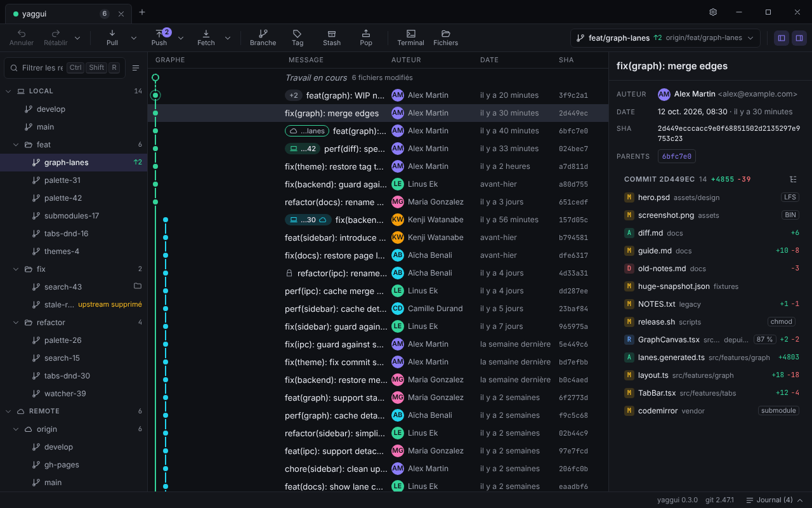812x508 pixels.
Task: Toggle the left sidebar panel visibility
Action: [782, 38]
